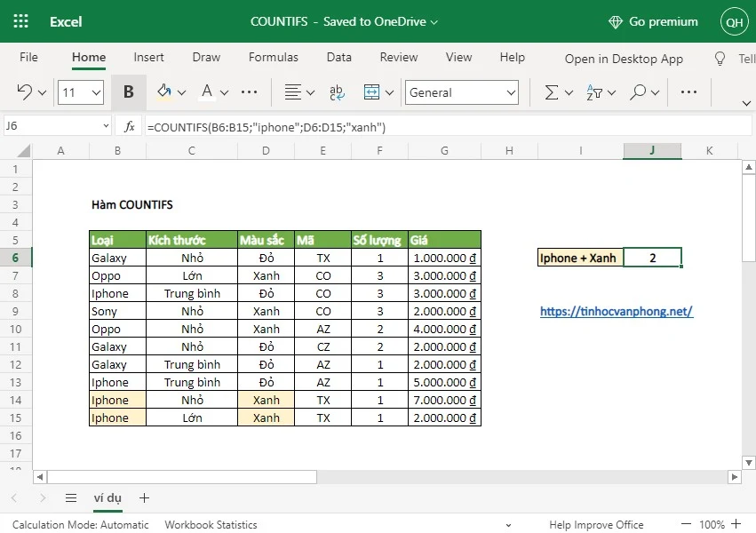Select column J header
The height and width of the screenshot is (533, 756).
[x=652, y=151]
